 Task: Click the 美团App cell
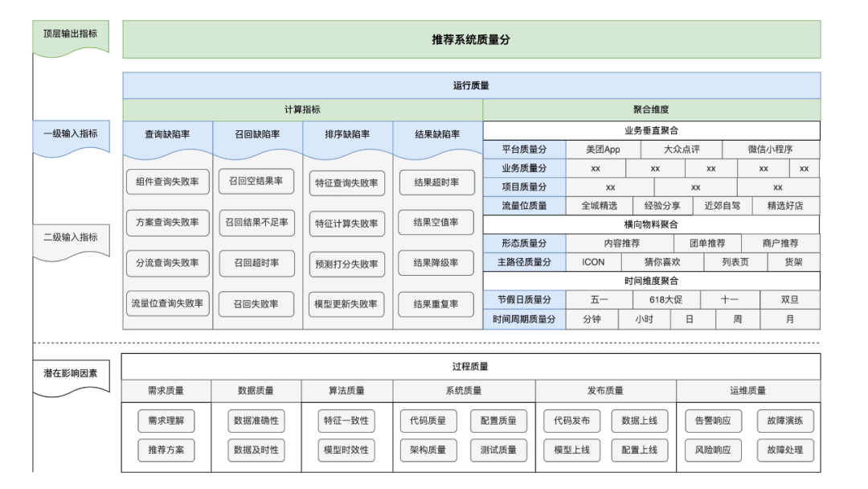(x=602, y=150)
